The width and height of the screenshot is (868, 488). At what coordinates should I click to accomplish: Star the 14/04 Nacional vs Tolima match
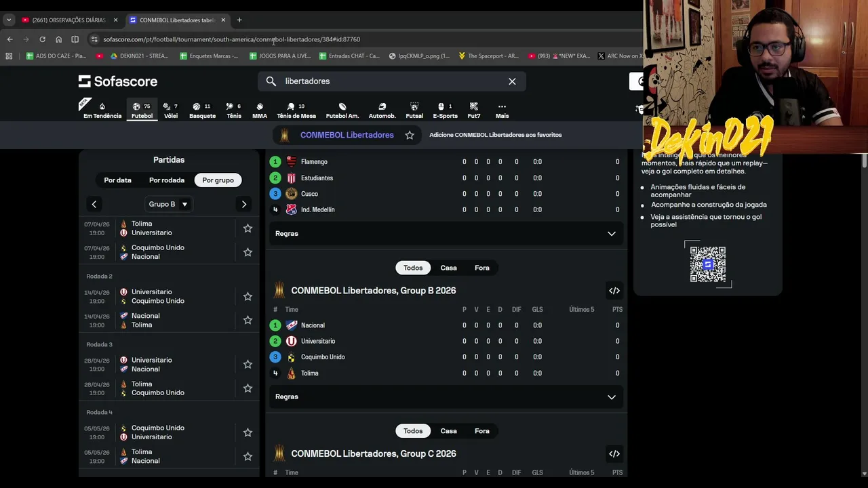[x=248, y=320]
